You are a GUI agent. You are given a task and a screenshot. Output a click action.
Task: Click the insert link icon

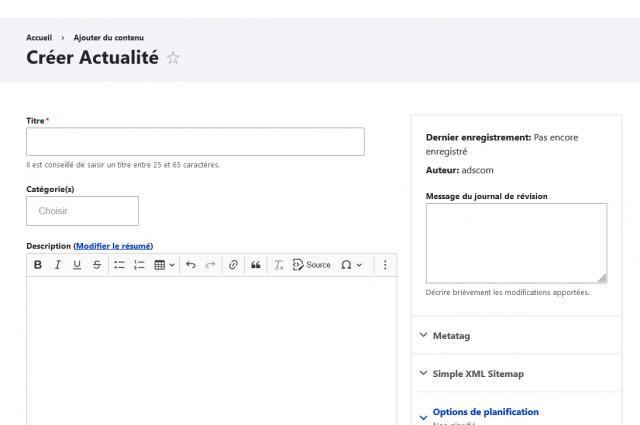pos(233,265)
